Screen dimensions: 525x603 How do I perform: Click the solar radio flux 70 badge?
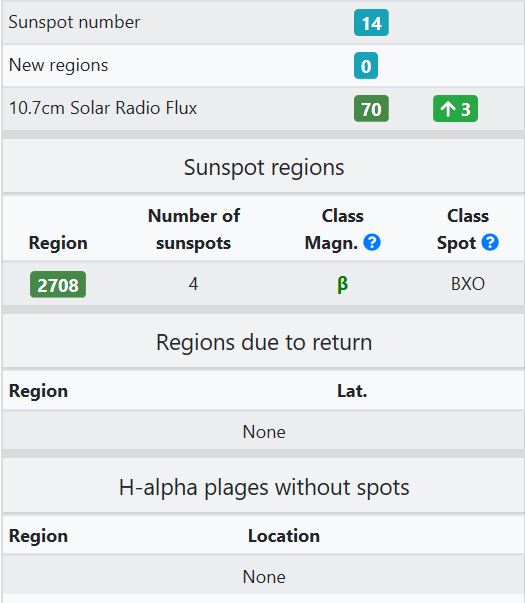371,109
